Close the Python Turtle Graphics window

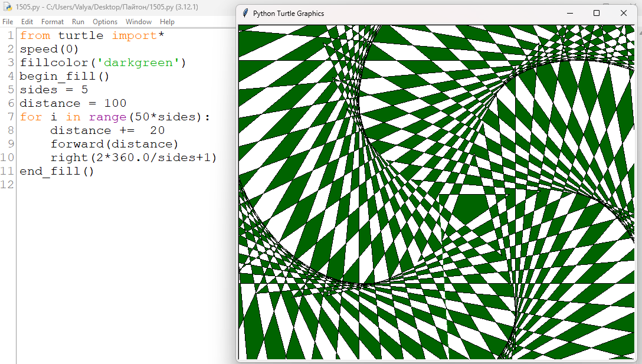coord(624,13)
